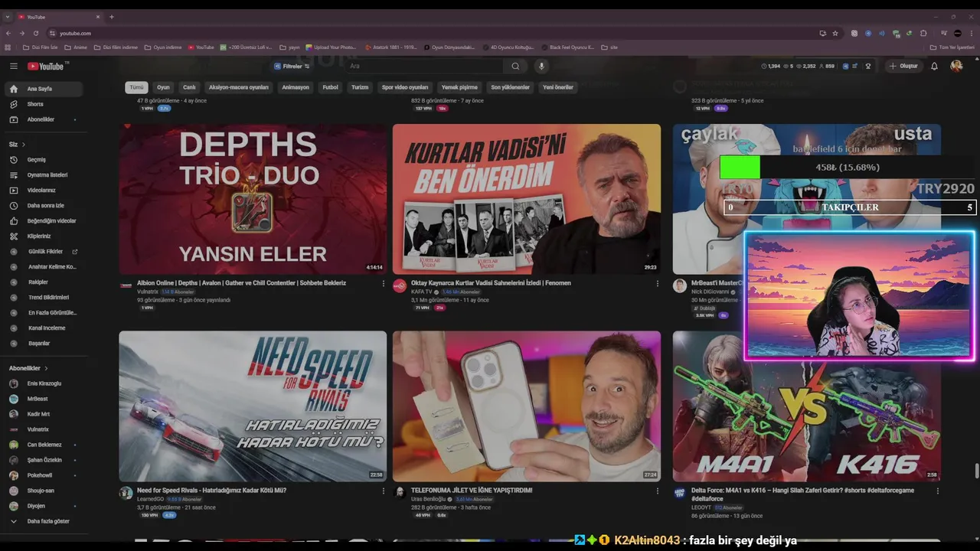Open the Kurtlar Vadisi'ni Ben Önerdim thumbnail
The width and height of the screenshot is (980, 551).
point(527,199)
